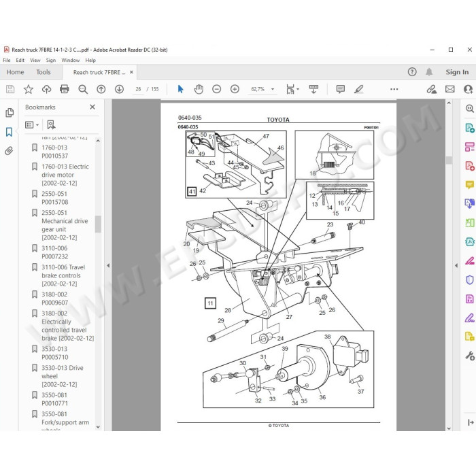Open the Edit menu
Image resolution: width=476 pixels, height=476 pixels.
point(20,60)
